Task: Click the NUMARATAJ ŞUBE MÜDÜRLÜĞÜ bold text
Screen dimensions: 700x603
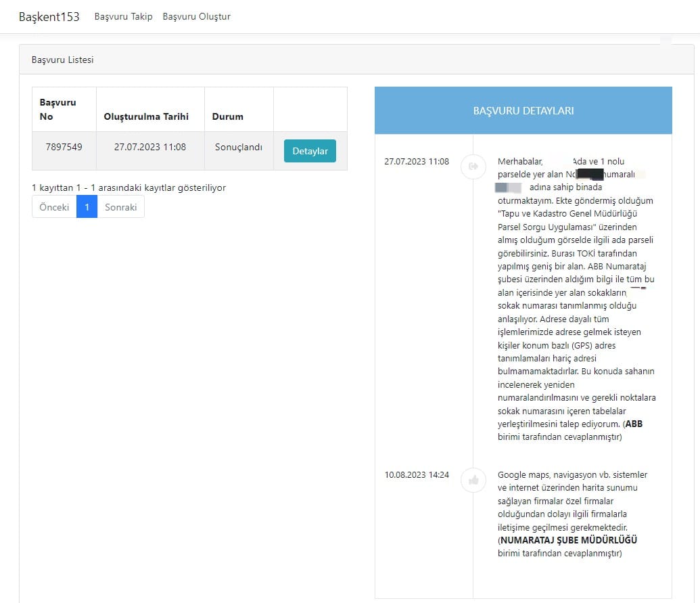Action: [x=569, y=540]
